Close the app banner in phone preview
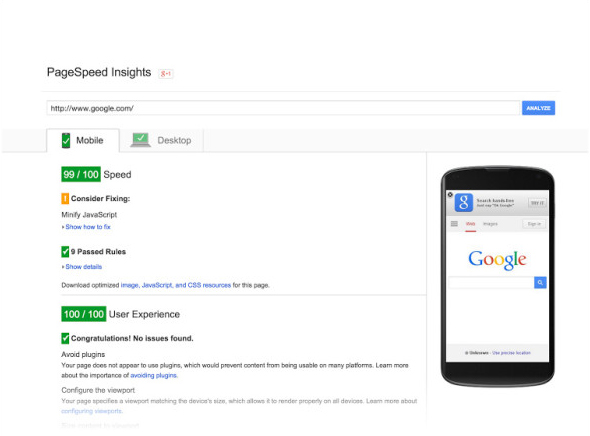Image resolution: width=590 pixels, height=436 pixels. pos(450,194)
